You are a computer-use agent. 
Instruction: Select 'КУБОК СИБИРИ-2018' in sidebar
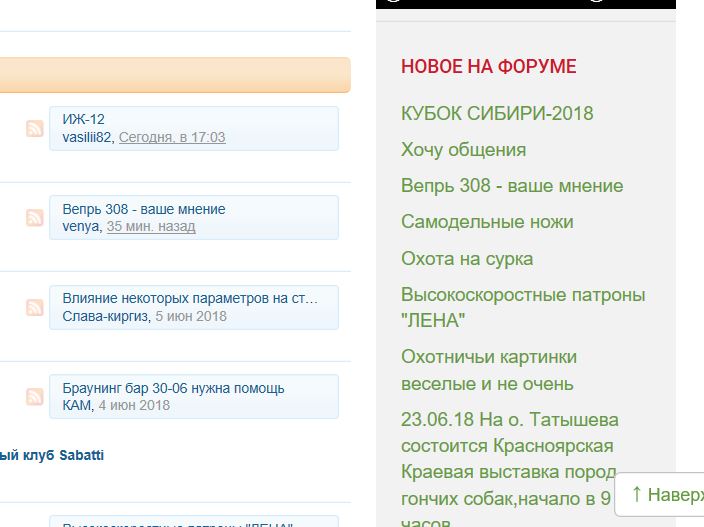497,113
